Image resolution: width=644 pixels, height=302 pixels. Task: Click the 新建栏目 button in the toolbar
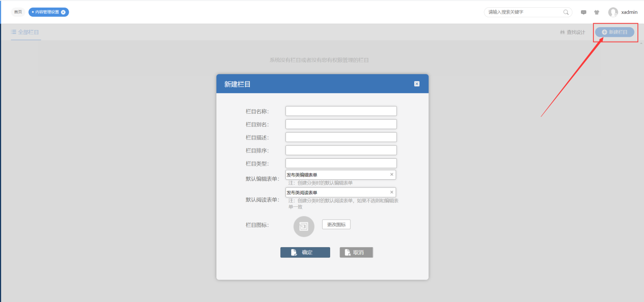[614, 32]
